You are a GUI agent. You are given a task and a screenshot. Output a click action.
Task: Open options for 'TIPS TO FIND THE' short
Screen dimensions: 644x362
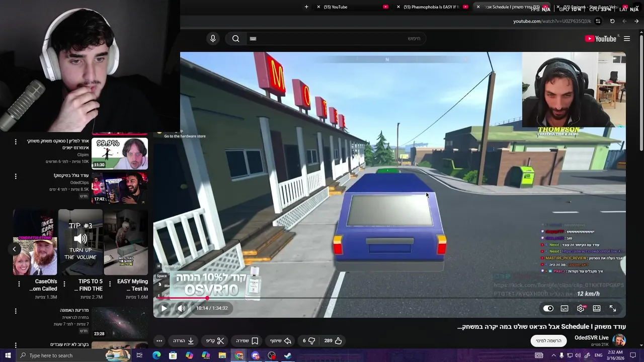tap(64, 284)
